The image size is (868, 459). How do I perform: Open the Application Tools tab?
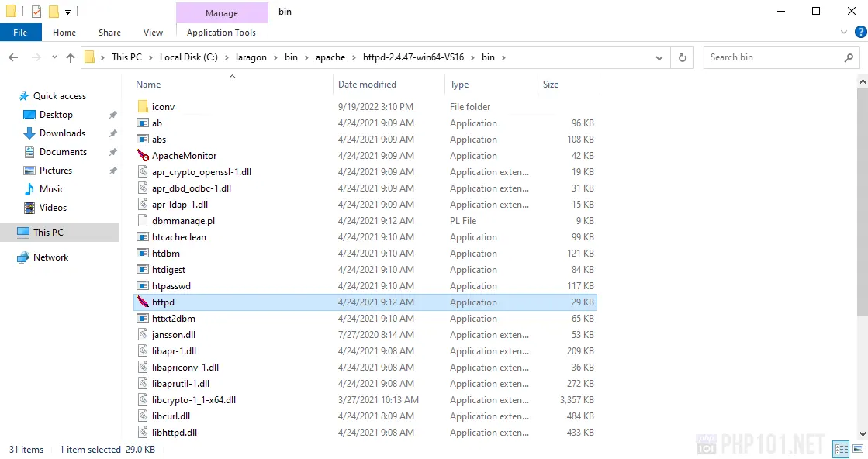(221, 33)
